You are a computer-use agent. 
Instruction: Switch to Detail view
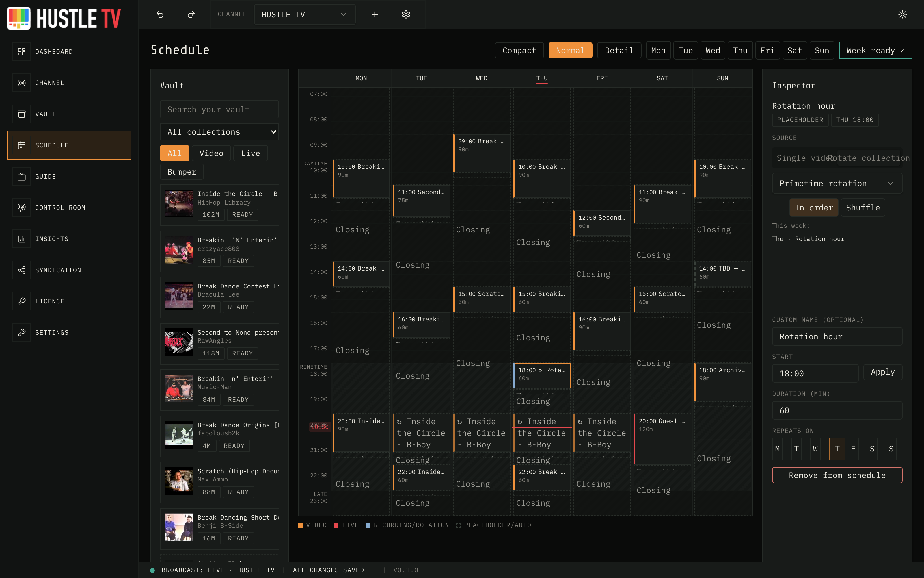tap(619, 51)
